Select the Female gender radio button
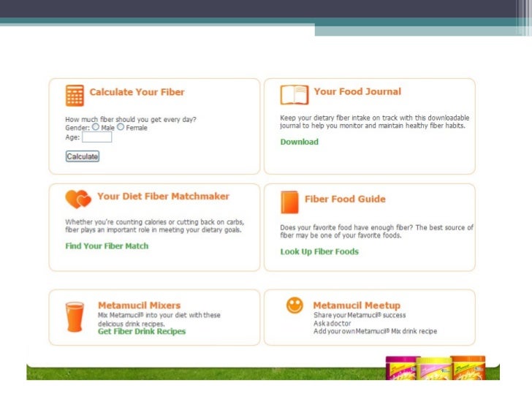This screenshot has height=399, width=532. 121,127
